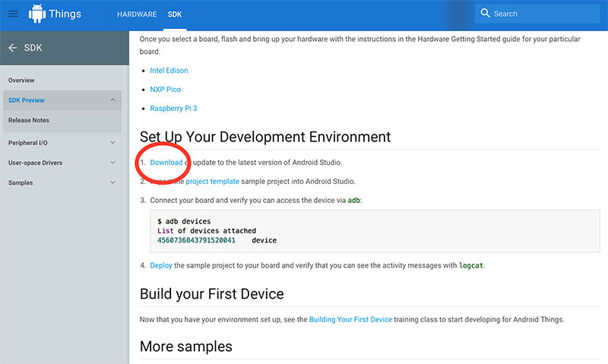The width and height of the screenshot is (608, 364).
Task: Click the search magnifier icon
Action: (485, 14)
